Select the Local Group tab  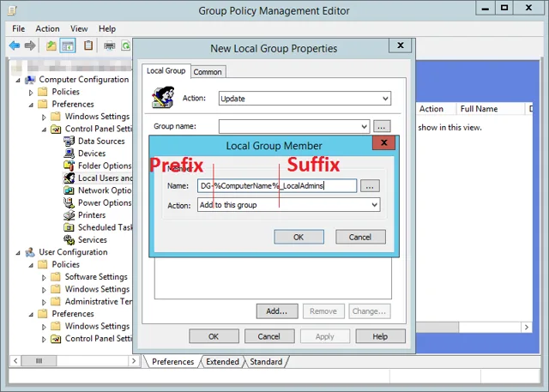(166, 70)
